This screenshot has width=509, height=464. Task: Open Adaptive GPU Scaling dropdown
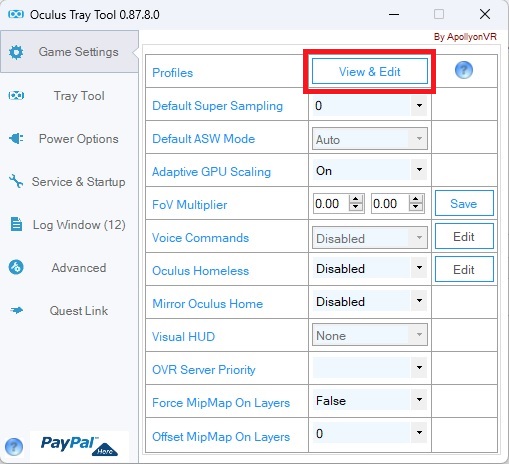pos(419,170)
